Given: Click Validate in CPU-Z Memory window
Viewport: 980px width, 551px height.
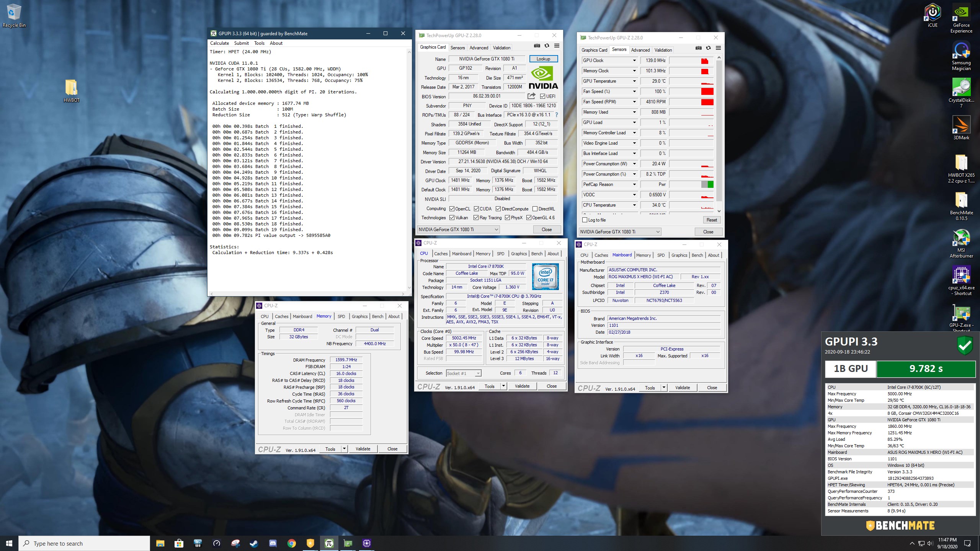Looking at the screenshot, I should 363,449.
